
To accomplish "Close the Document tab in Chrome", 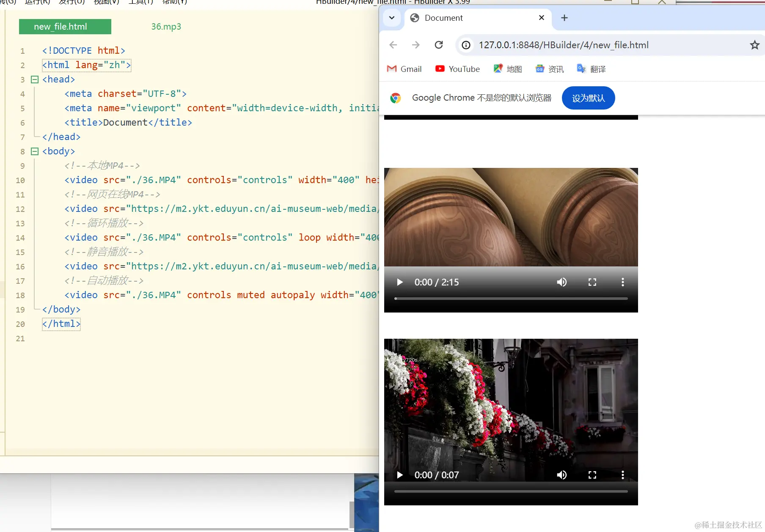I will 542,18.
